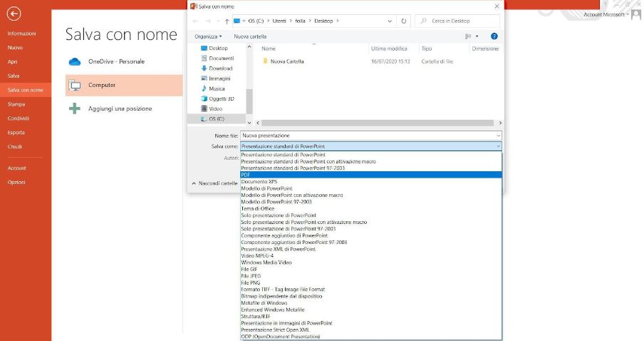
Task: Refresh the Desktop folder listing
Action: (405, 21)
